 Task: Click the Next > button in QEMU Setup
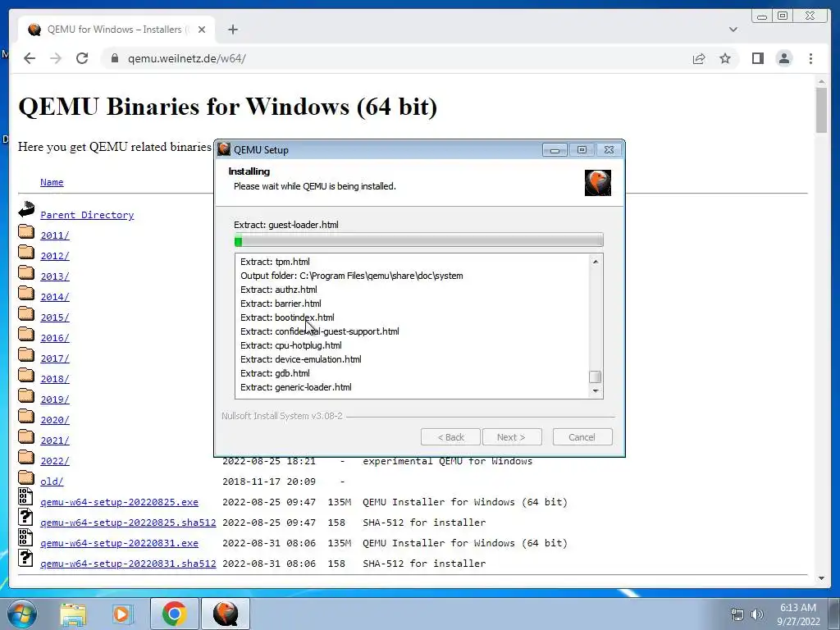click(x=512, y=437)
